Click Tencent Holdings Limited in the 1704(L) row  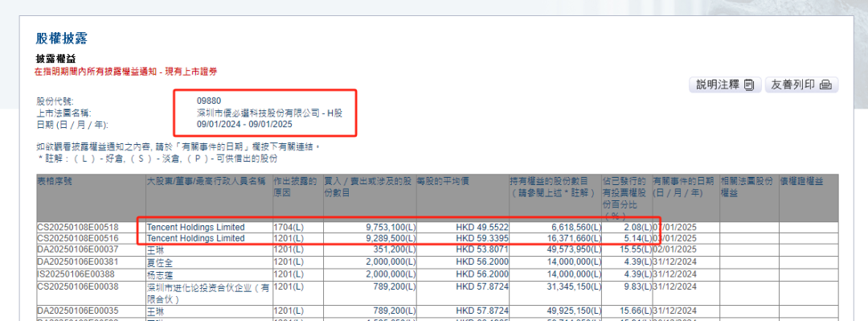(x=195, y=228)
